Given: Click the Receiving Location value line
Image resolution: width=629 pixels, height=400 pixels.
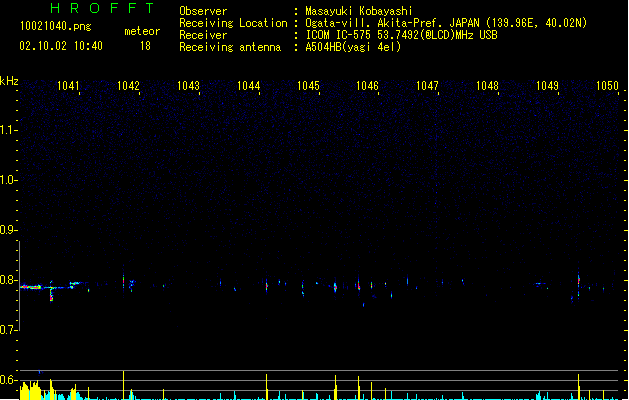Looking at the screenshot, I should pyautogui.click(x=446, y=23).
